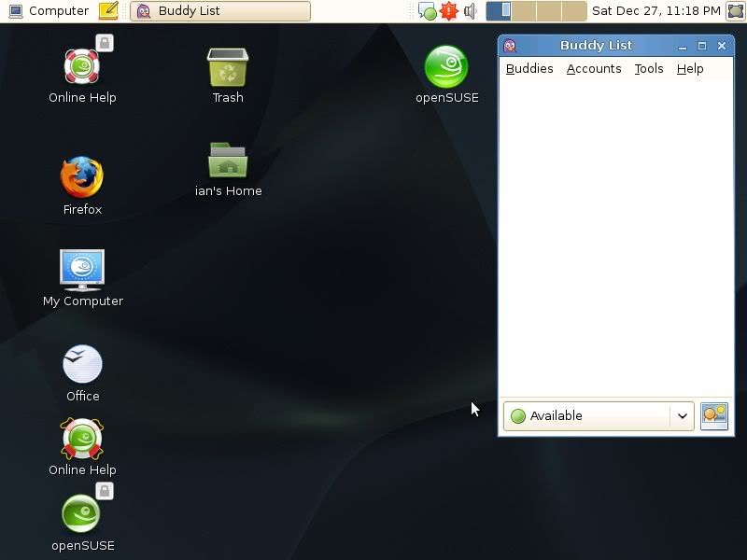Image resolution: width=747 pixels, height=560 pixels.
Task: Minimize the Buddy List window
Action: pos(683,46)
